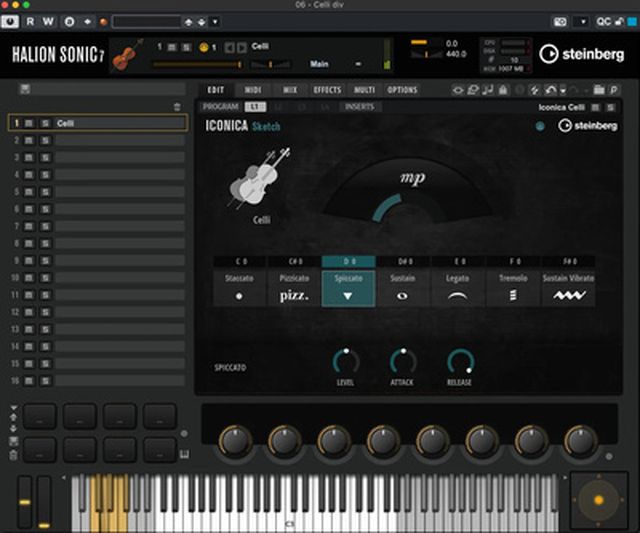This screenshot has width=640, height=533.
Task: Click the Celli instrument image in Iconica
Action: pos(260,177)
